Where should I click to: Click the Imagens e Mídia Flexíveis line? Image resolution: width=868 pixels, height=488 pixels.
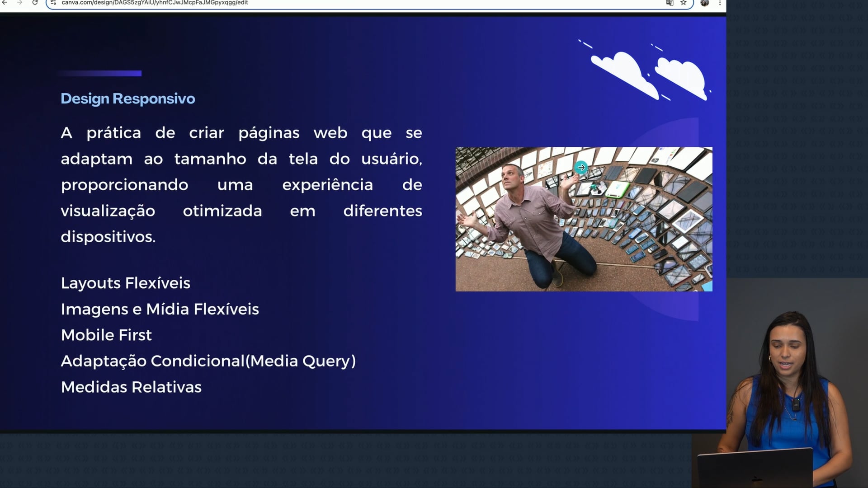pos(160,309)
